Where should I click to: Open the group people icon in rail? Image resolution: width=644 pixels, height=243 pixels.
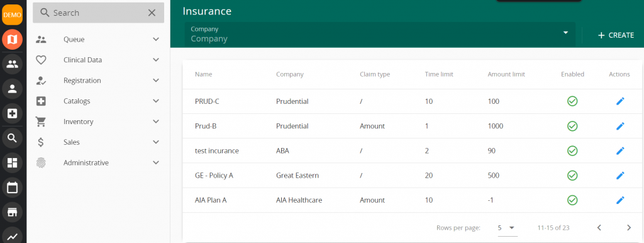pos(13,64)
